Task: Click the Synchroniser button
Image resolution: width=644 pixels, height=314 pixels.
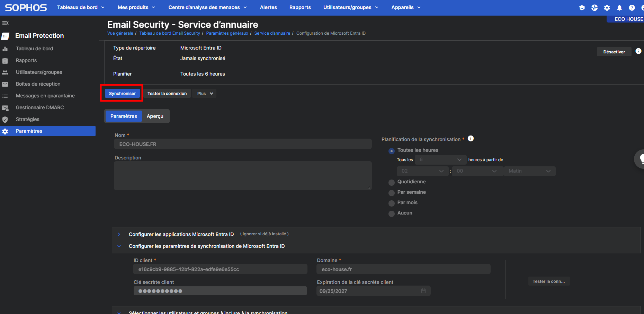Action: [122, 94]
